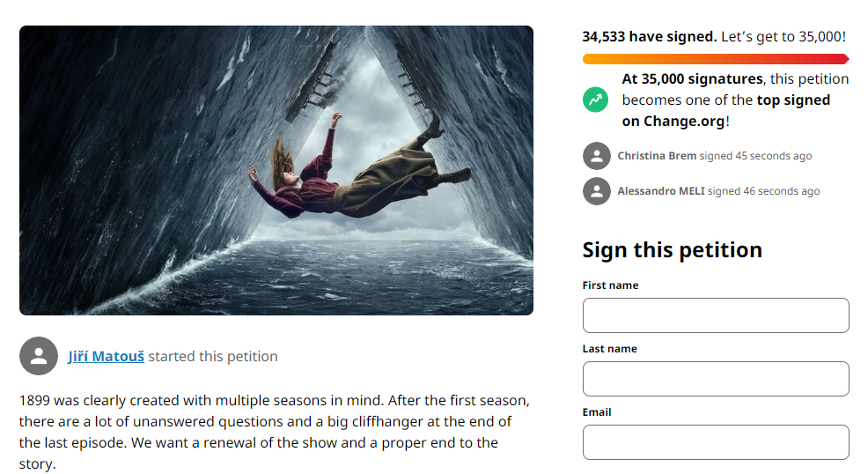Screen dimensions: 868x474
Task: Open the Jiří Matouš profile link
Action: point(107,356)
